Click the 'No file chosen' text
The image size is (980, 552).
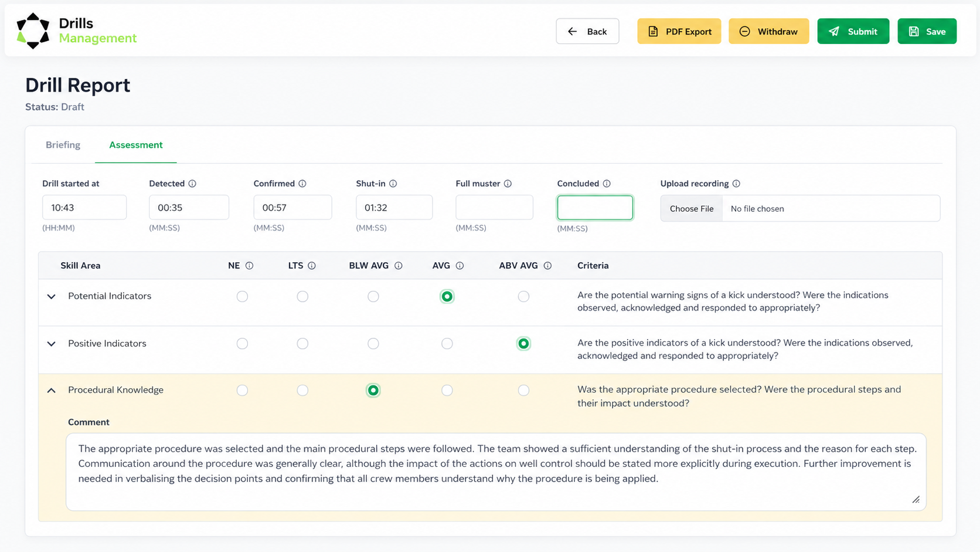757,209
